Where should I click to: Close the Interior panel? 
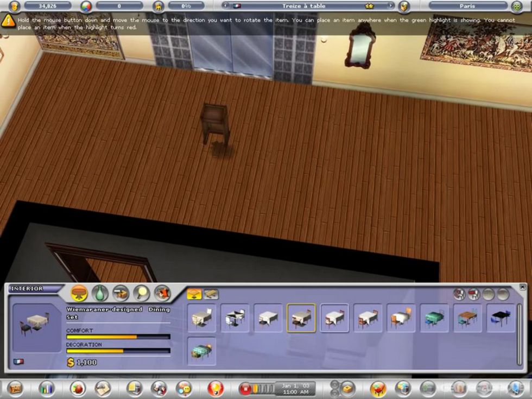pos(522,287)
